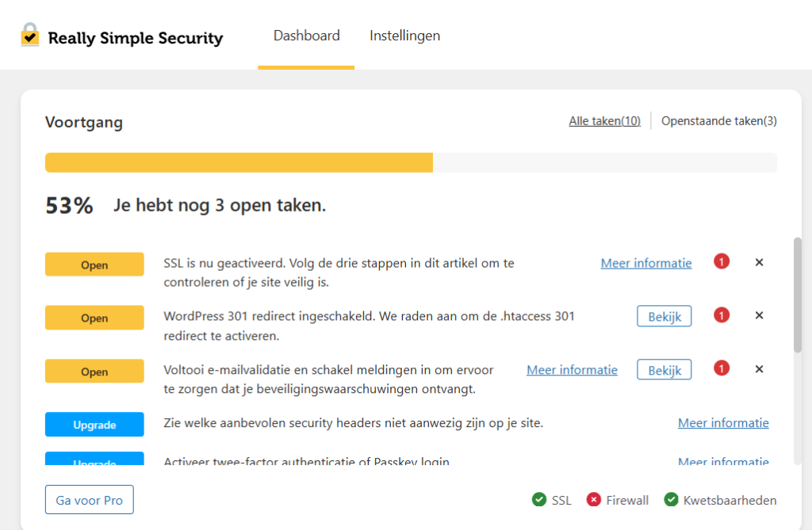Screen dimensions: 812x530
Task: Open the Instellingen tab
Action: tap(404, 36)
